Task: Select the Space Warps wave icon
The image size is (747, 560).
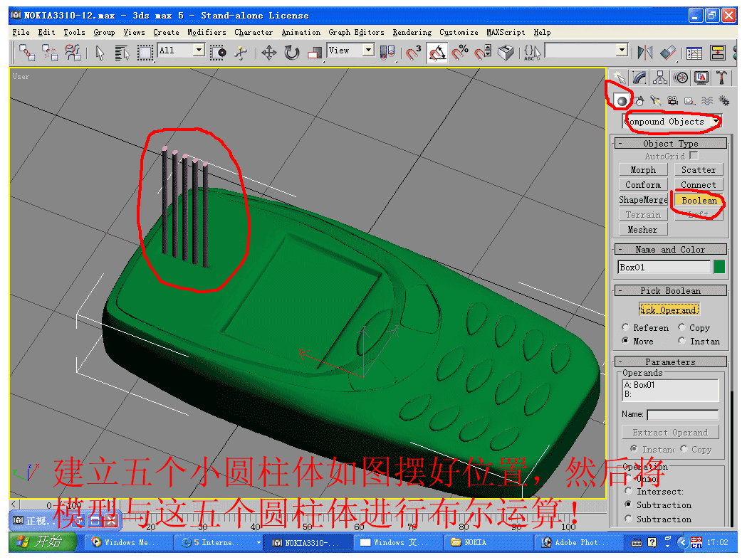Action: tap(707, 101)
